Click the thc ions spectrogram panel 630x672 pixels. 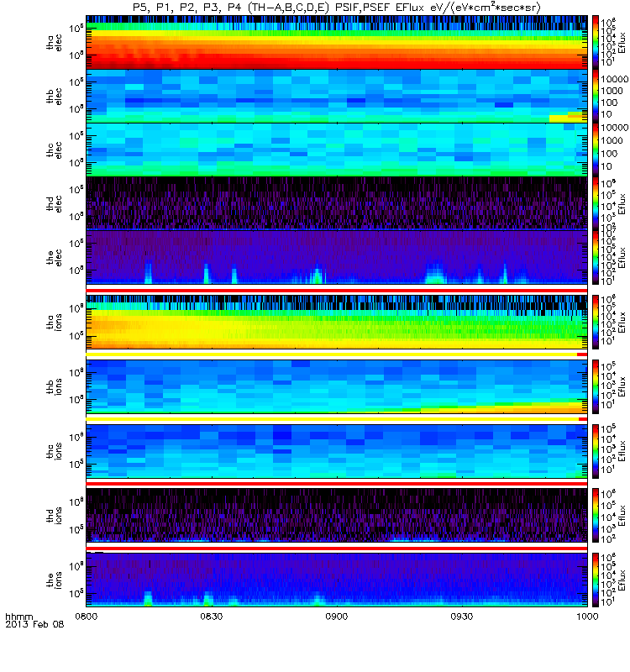(337, 451)
